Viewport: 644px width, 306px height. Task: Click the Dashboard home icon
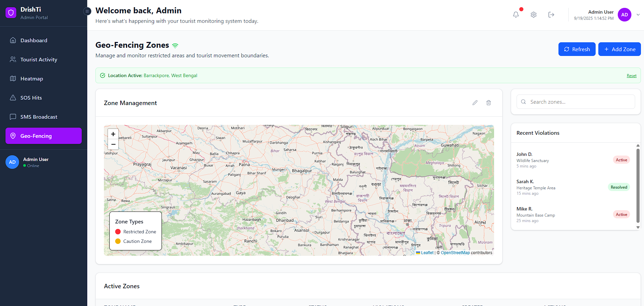13,40
